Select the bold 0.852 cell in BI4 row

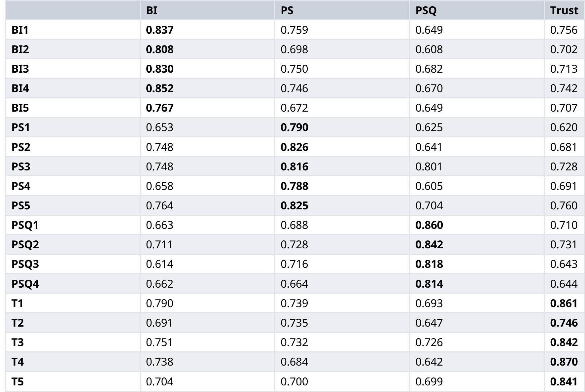click(159, 89)
